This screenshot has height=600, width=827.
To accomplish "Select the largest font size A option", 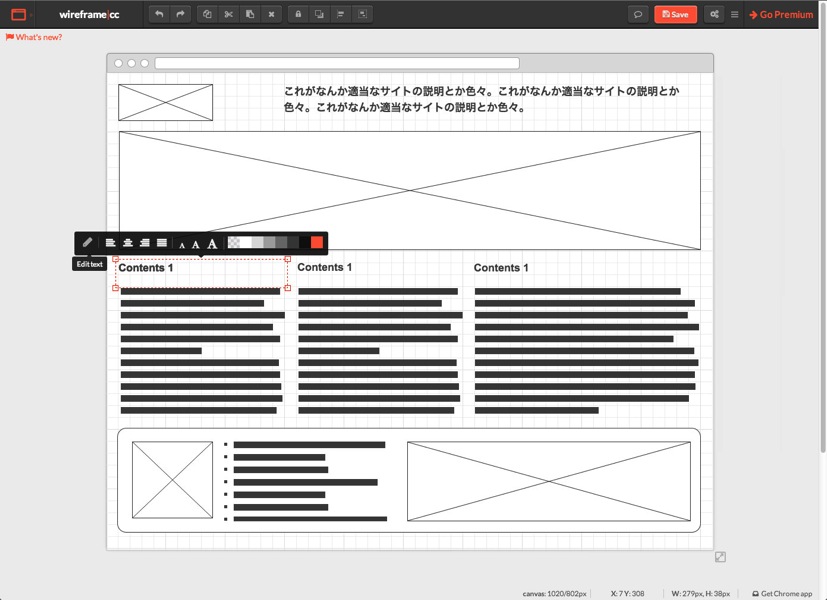I will (211, 242).
